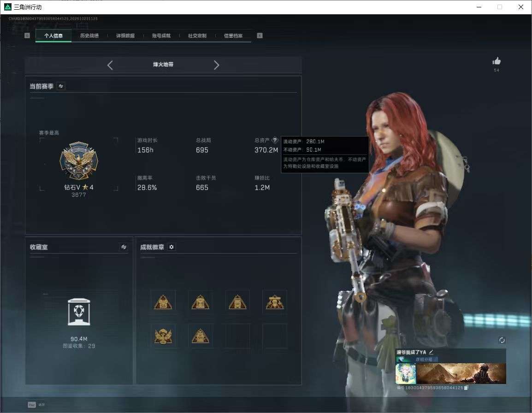Click the 90.4M collection value

click(x=79, y=339)
